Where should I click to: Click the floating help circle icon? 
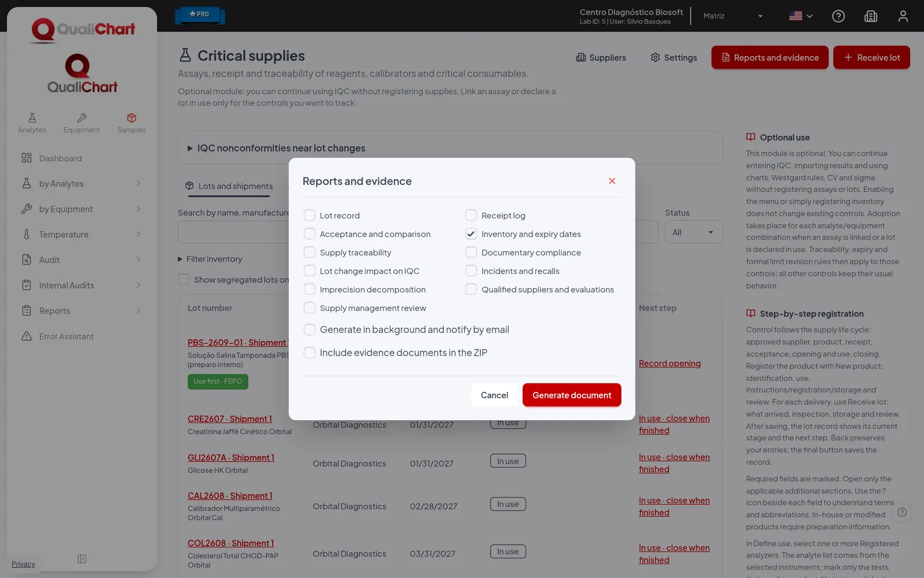point(902,512)
